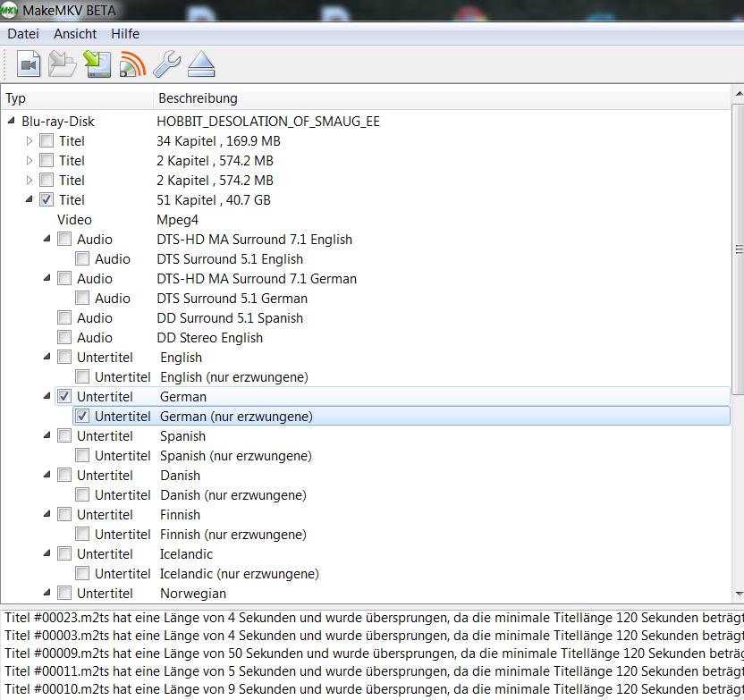Click the MakeMKV title bar logo
Viewport: 744px width, 700px height.
(9, 10)
